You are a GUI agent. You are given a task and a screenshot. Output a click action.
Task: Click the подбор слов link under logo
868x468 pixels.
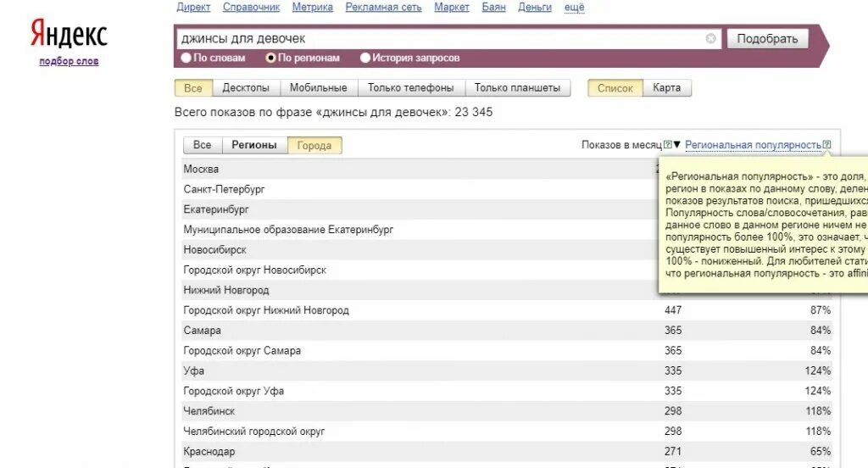click(x=69, y=61)
